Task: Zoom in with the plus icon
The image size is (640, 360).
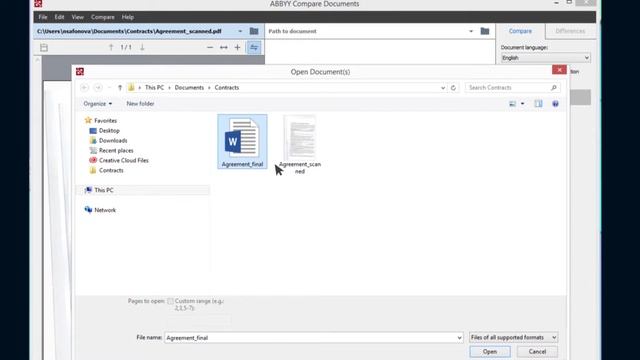Action: pyautogui.click(x=237, y=47)
